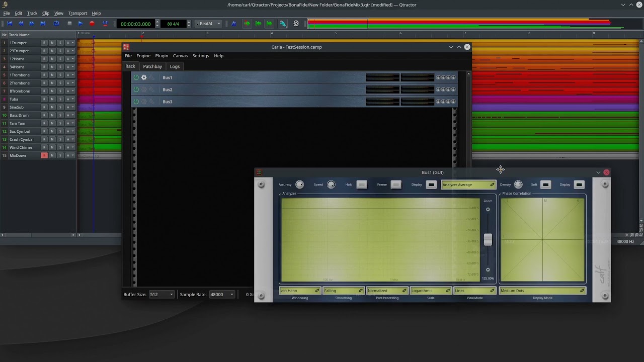The height and width of the screenshot is (362, 644).
Task: Toggle the Hold button in Calf analyzer
Action: click(362, 185)
